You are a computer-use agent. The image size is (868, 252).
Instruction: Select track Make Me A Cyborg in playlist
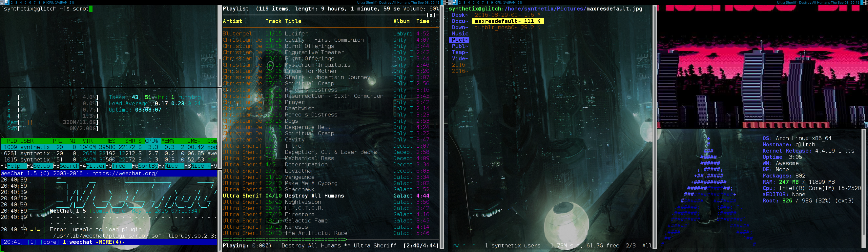330,183
